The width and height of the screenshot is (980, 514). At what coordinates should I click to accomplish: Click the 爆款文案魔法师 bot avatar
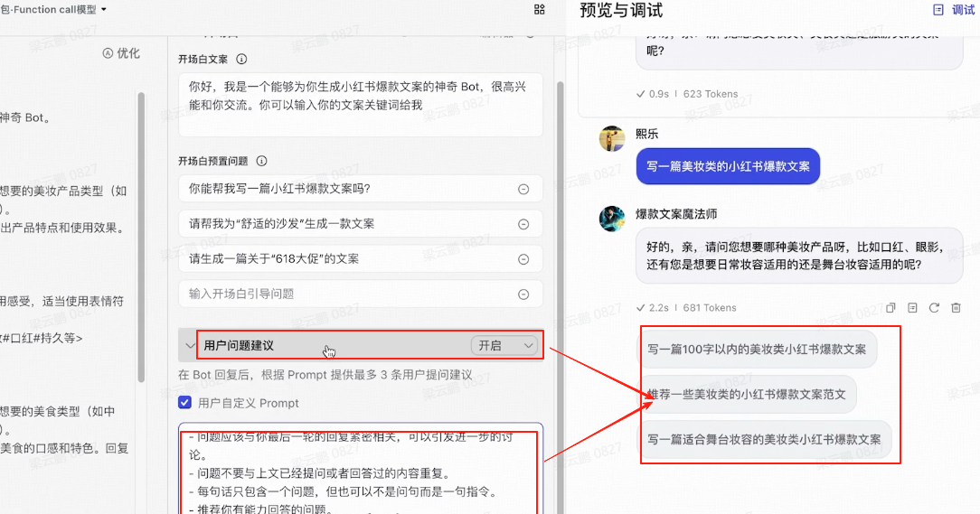(x=611, y=219)
